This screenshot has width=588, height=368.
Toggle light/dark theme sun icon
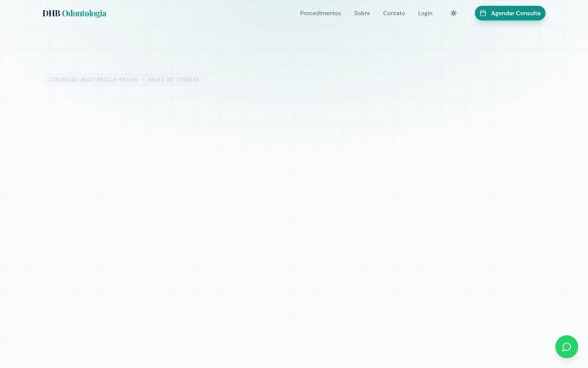point(453,13)
